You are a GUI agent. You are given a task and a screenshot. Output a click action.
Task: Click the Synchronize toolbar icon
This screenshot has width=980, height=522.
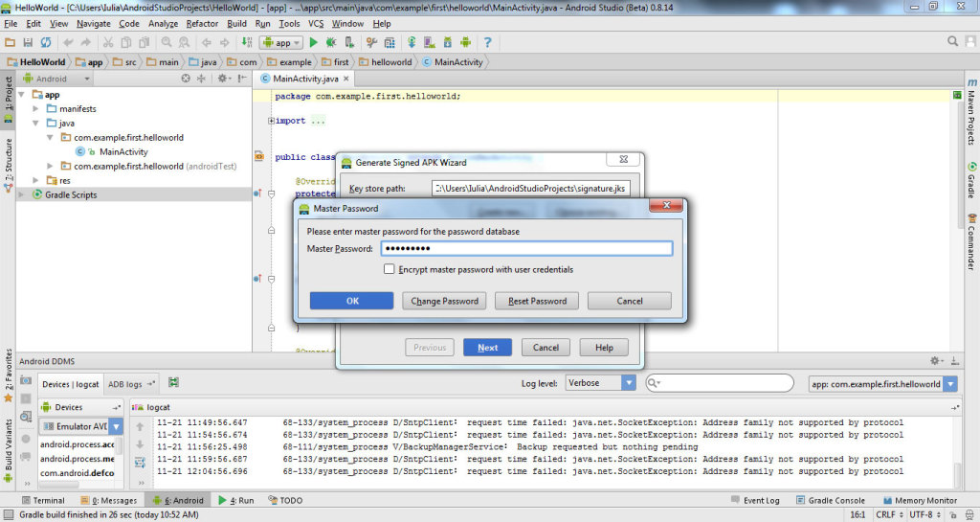pyautogui.click(x=46, y=42)
